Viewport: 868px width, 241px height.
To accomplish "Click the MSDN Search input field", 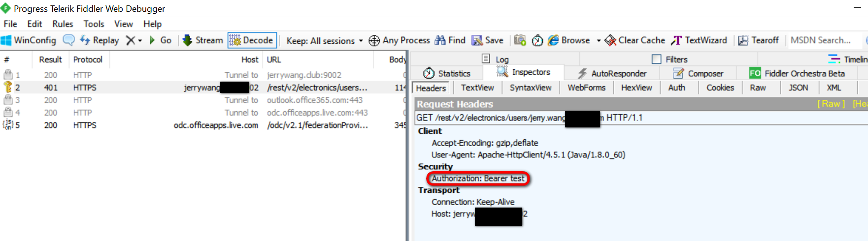I will 825,40.
